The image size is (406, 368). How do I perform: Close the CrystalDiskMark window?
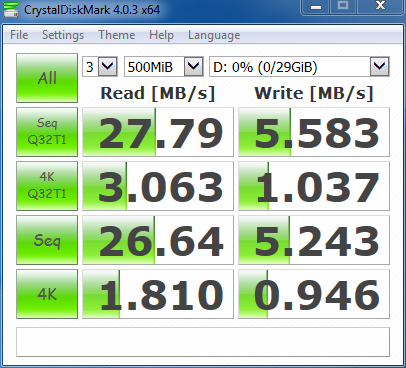(380, 7)
